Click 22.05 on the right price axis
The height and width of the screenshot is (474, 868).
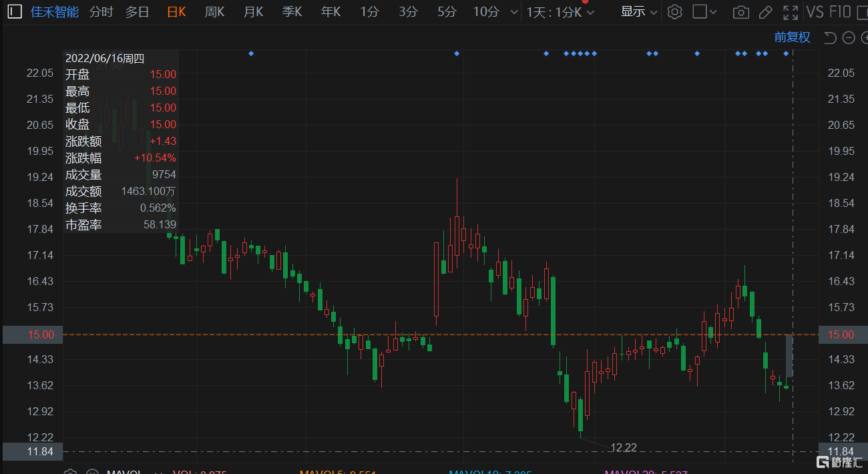[x=841, y=73]
